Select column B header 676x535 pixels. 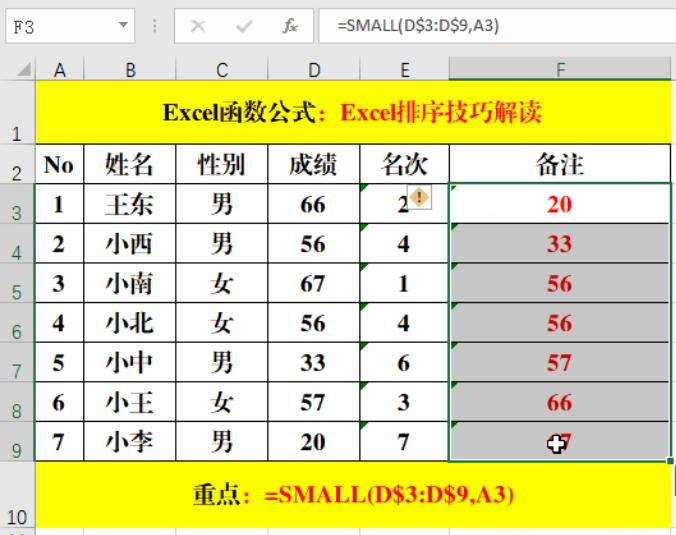tap(130, 70)
